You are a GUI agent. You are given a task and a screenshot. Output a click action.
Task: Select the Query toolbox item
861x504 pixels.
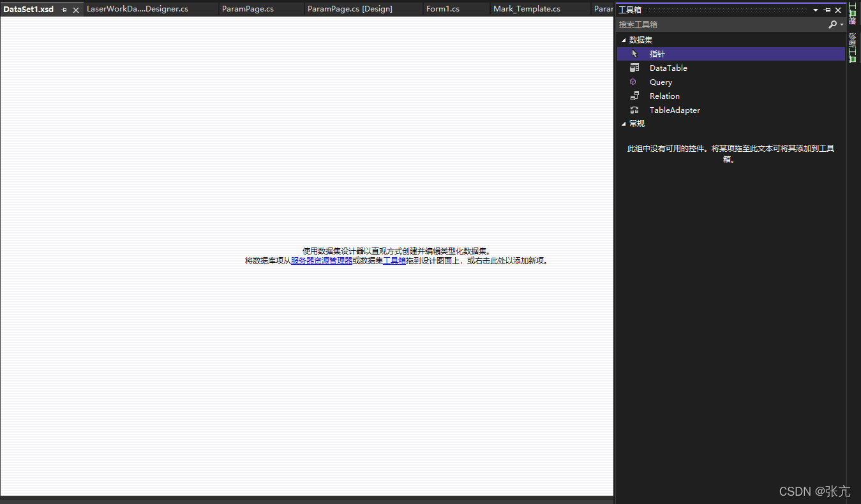661,82
